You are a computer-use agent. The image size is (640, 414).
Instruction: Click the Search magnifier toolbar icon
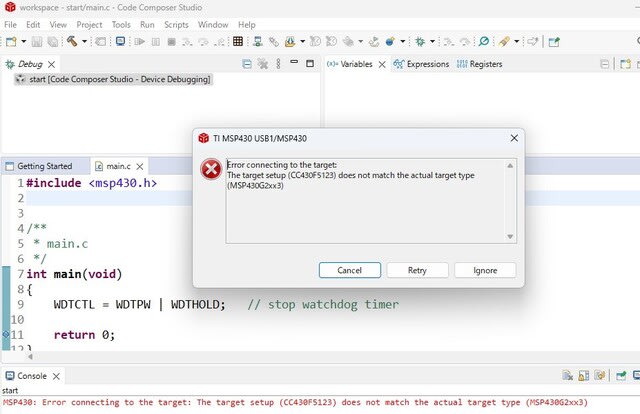484,41
